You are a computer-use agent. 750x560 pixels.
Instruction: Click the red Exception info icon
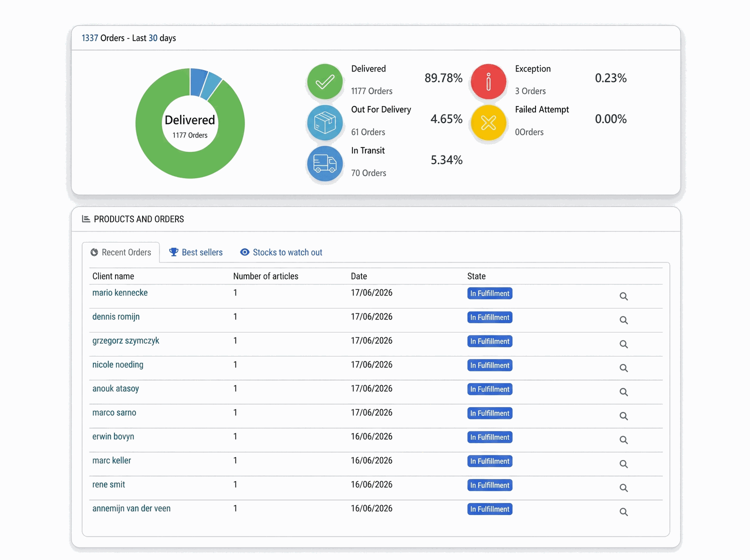click(488, 81)
